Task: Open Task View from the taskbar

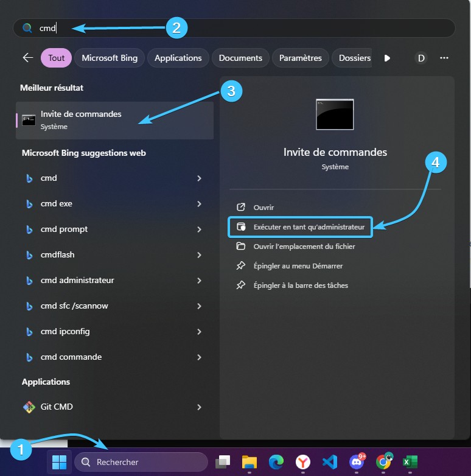Action: pyautogui.click(x=223, y=462)
